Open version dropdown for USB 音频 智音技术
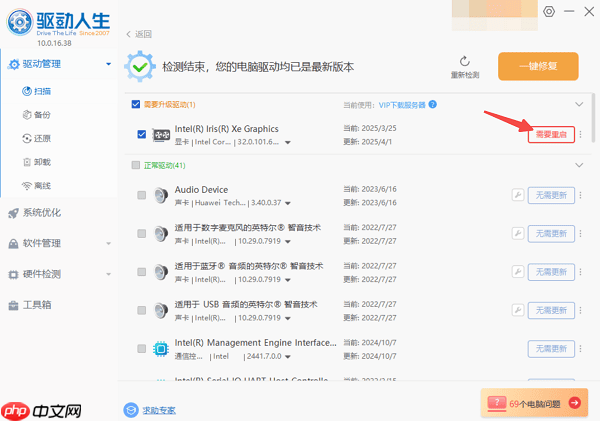600x421 pixels. coord(288,318)
